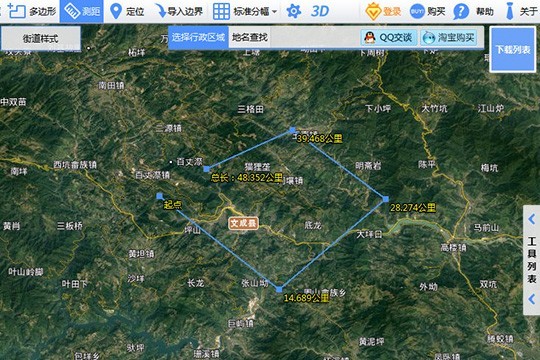This screenshot has width=540, height=360.
Task: Click the end node near 百丈漈
Action: pos(206,169)
